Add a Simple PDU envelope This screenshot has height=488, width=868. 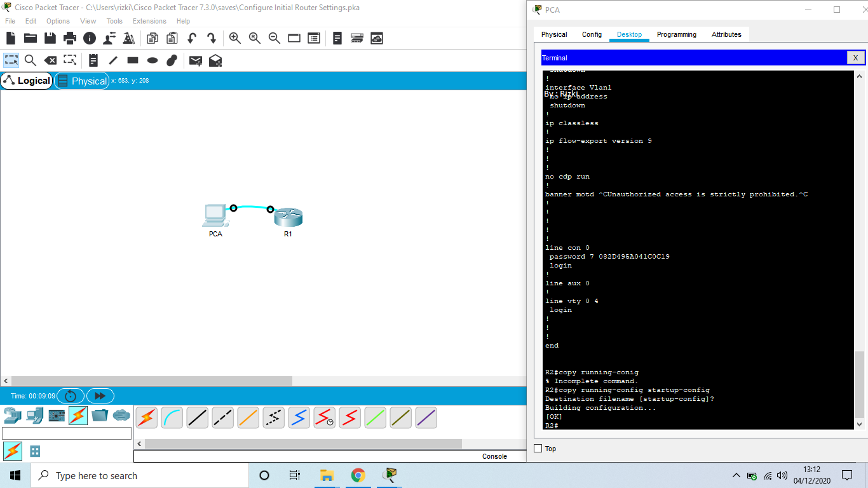click(196, 60)
